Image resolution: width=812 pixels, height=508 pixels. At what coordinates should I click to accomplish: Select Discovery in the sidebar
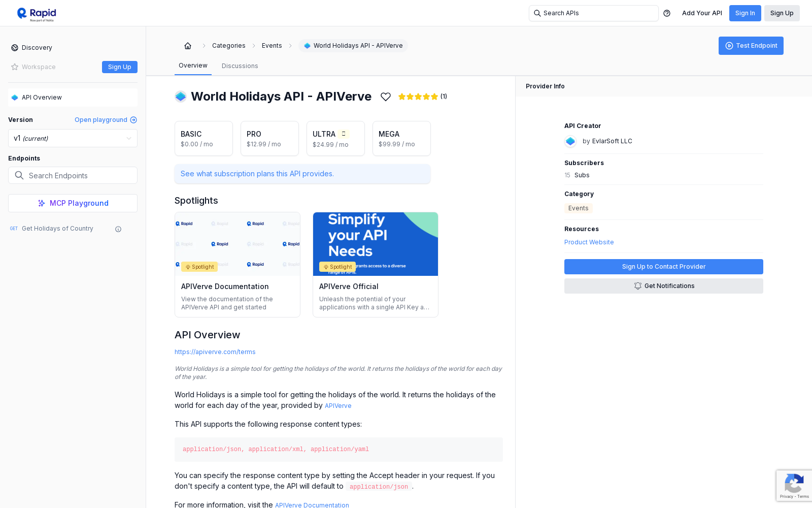37,48
